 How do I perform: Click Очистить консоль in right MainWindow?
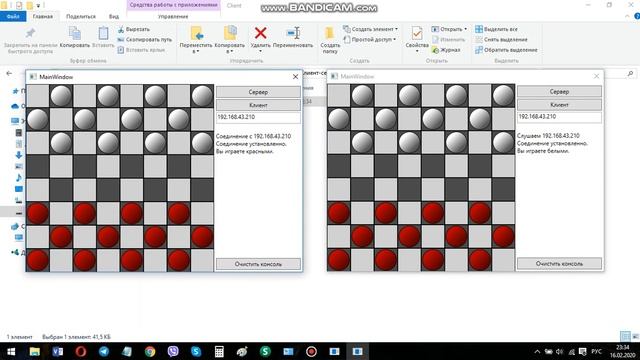click(x=559, y=264)
